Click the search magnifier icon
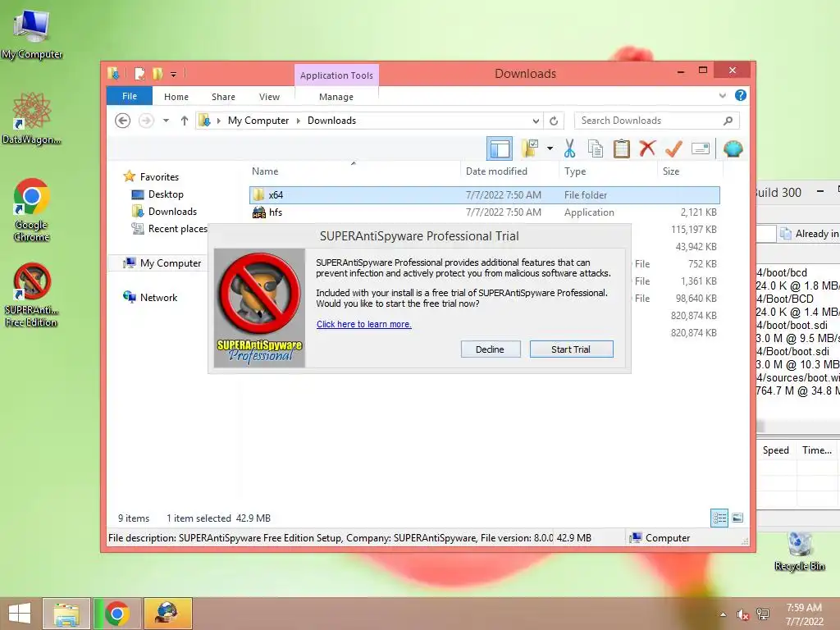 coord(728,121)
